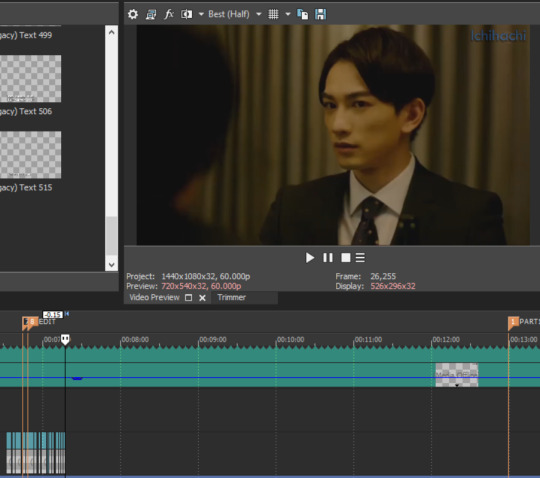Click the timeline playhead cursor handle
Image resolution: width=540 pixels, height=478 pixels.
[65, 339]
